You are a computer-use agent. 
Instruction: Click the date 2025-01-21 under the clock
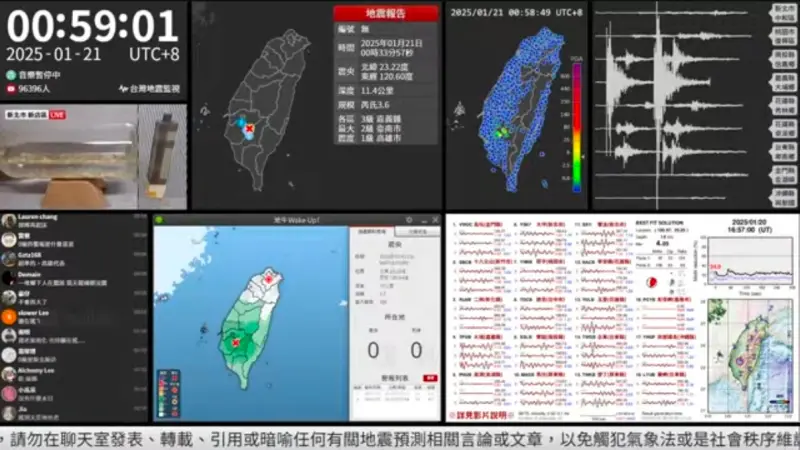pos(54,54)
